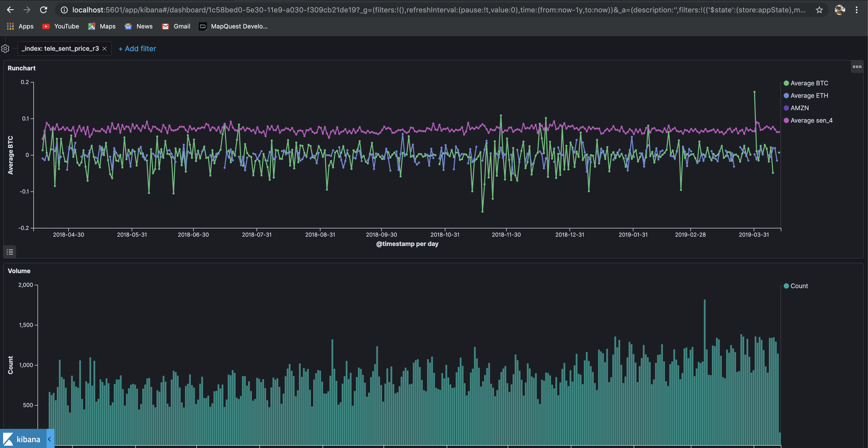This screenshot has height=448, width=868.
Task: Open the Gmail bookmark
Action: [x=176, y=26]
